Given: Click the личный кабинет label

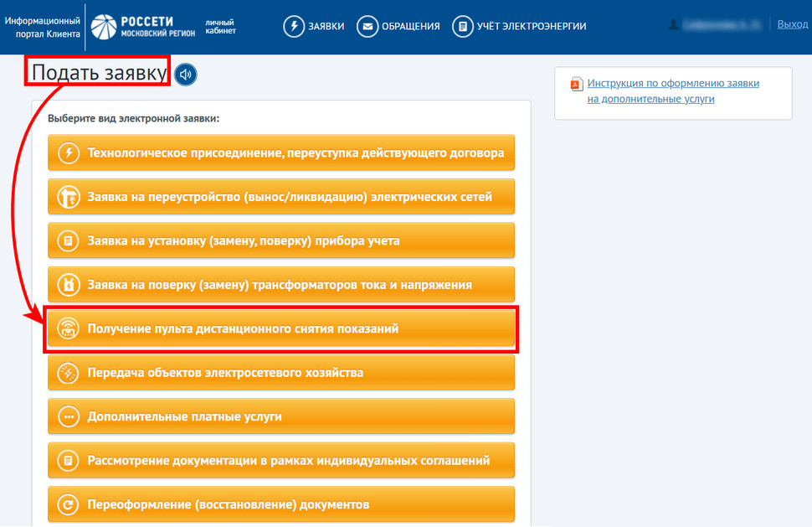Looking at the screenshot, I should click(x=220, y=27).
